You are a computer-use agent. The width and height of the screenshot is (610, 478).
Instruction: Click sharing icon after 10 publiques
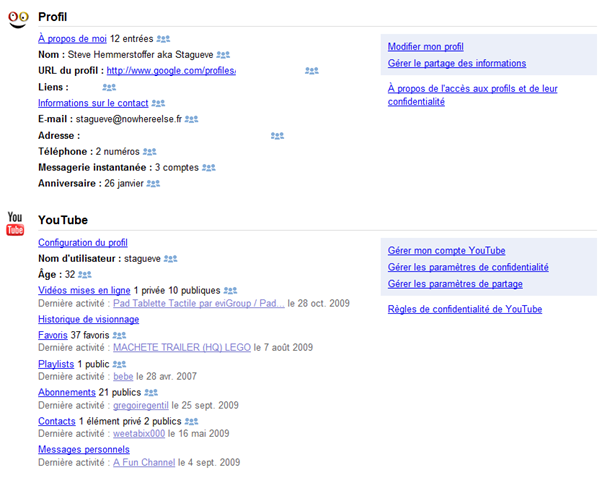tap(230, 291)
